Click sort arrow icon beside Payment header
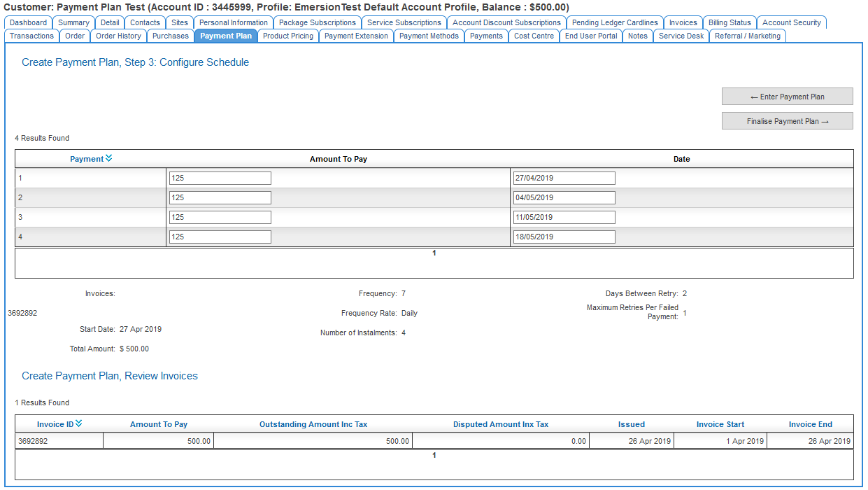The image size is (868, 490). (108, 159)
